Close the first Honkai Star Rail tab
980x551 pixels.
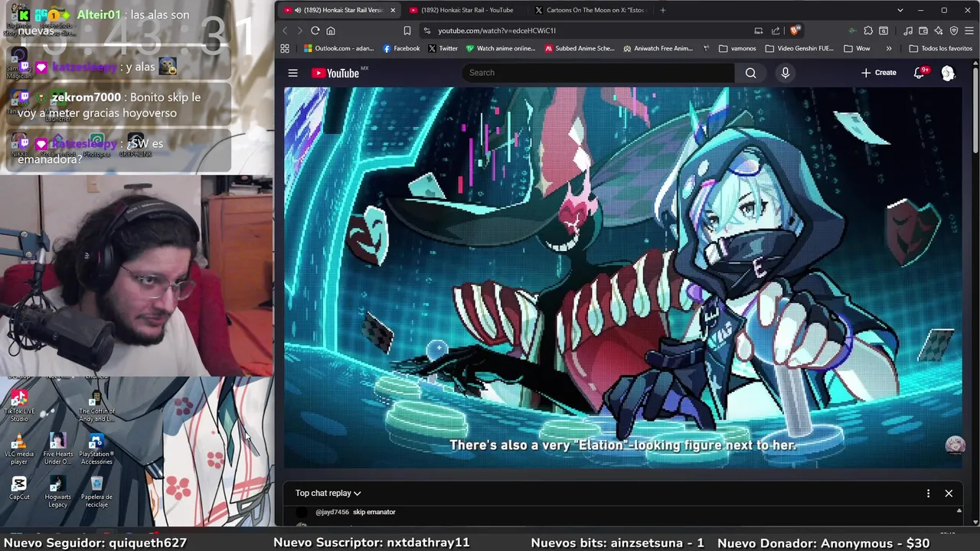coord(393,10)
